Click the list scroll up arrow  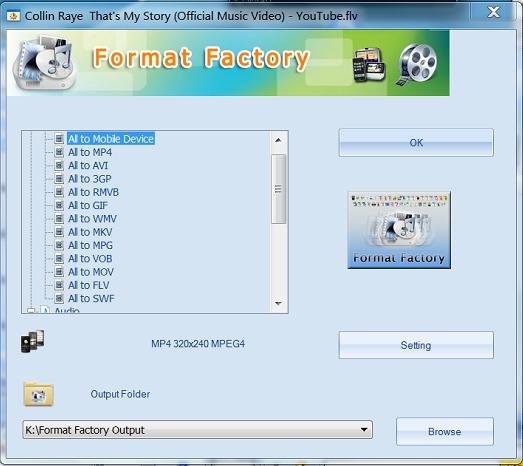pos(278,140)
